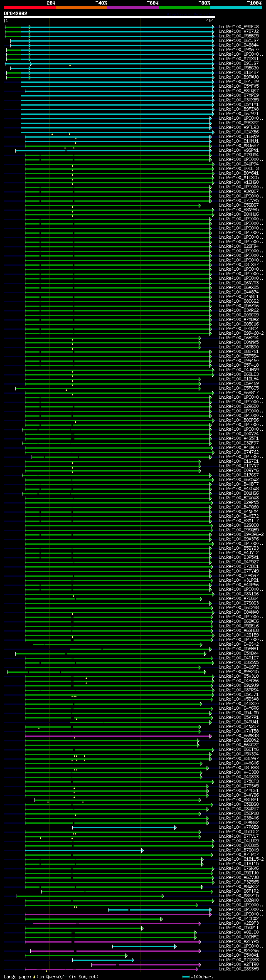The image size is (266, 980).
Task: Select hit UniRef100_C1MHJ1
Action: pyautogui.click(x=239, y=141)
